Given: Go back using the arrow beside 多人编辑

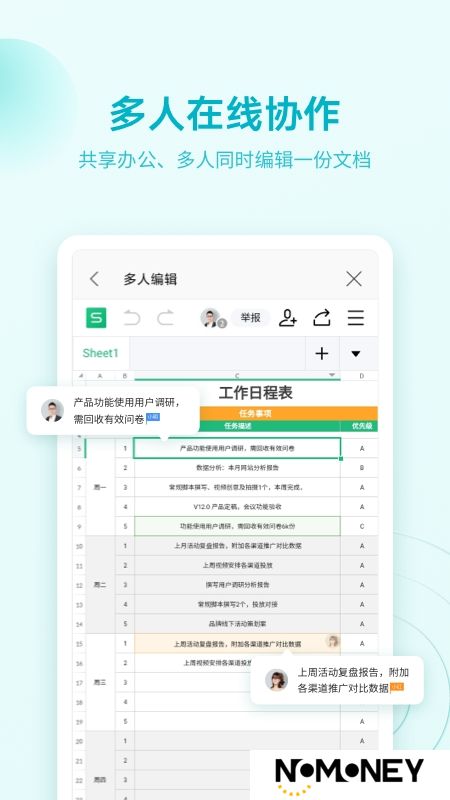Looking at the screenshot, I should point(94,279).
